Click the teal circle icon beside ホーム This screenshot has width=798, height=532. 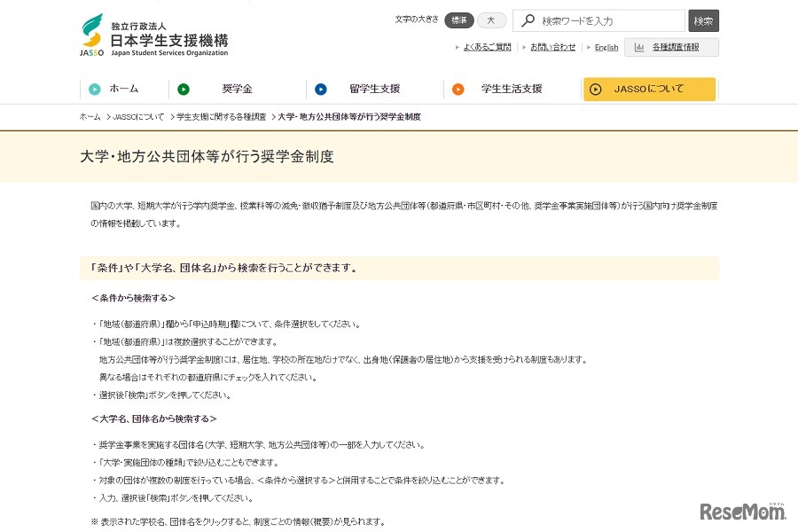(93, 89)
